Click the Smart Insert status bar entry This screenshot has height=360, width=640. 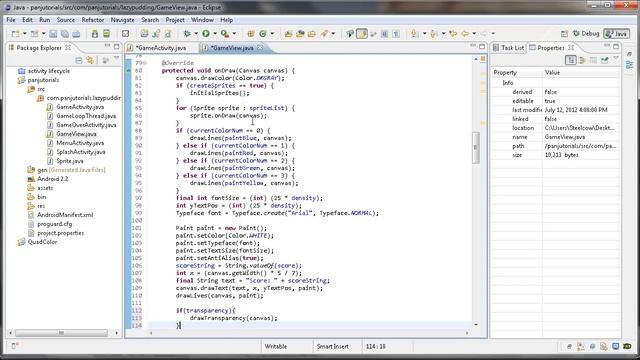pyautogui.click(x=333, y=346)
